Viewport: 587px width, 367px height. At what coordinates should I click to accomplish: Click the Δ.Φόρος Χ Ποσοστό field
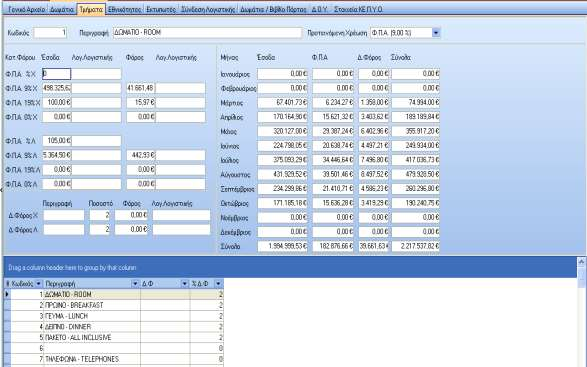[x=100, y=215]
